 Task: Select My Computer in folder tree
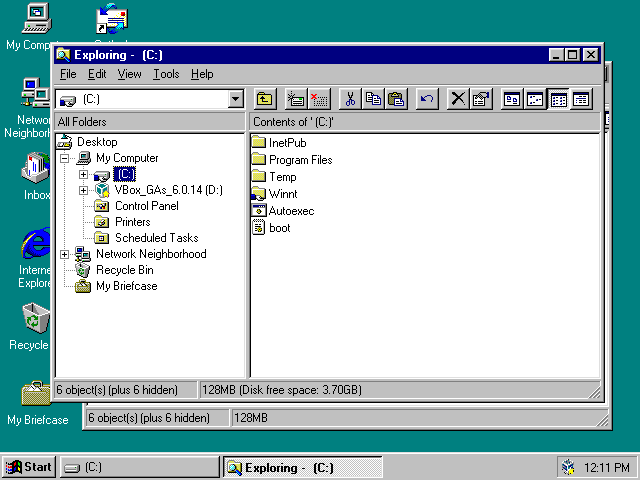(127, 158)
